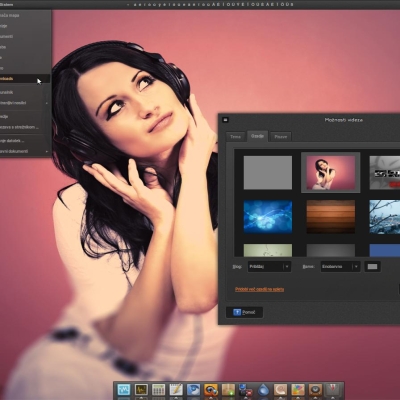Open the blue eye dock icon
This screenshot has height=400, width=400.
(193, 390)
